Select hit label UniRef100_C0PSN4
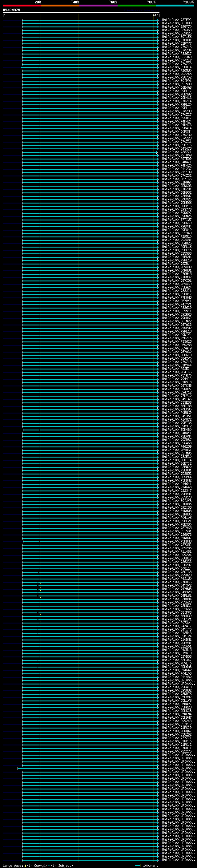Viewport: 197px width, 868px height. (177, 132)
